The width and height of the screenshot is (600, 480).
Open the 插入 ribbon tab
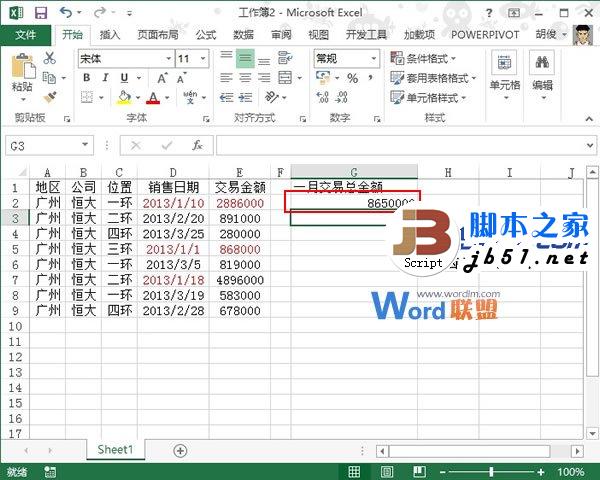click(111, 34)
